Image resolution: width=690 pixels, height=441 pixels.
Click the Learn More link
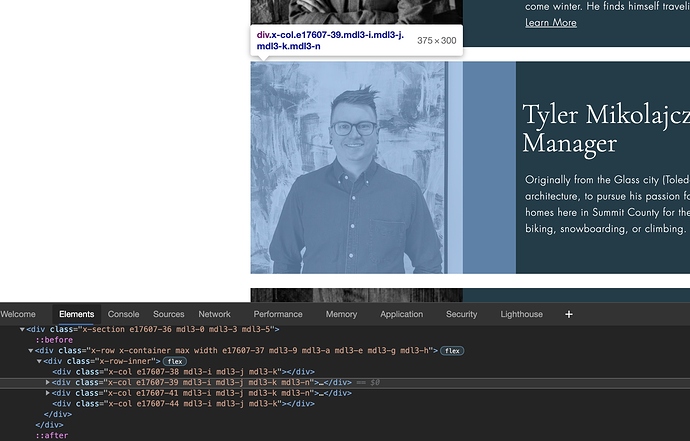pos(550,22)
